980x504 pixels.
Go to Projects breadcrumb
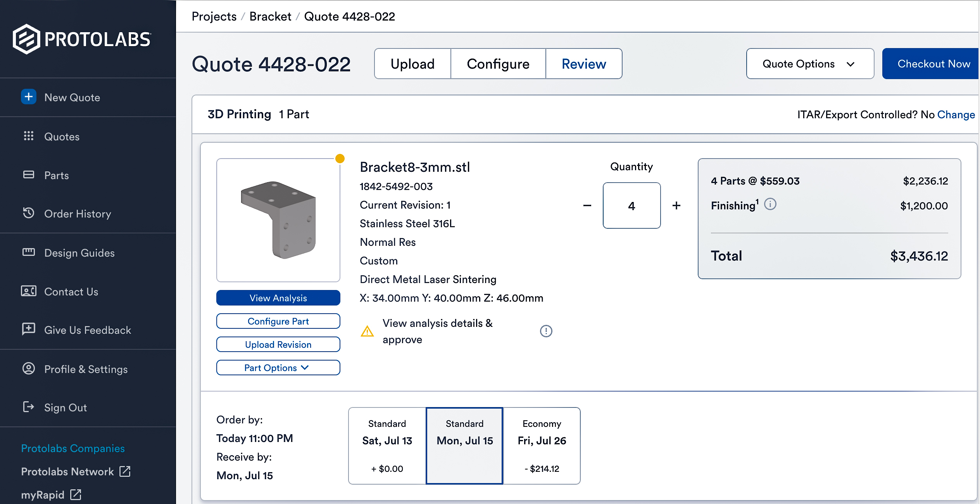214,16
